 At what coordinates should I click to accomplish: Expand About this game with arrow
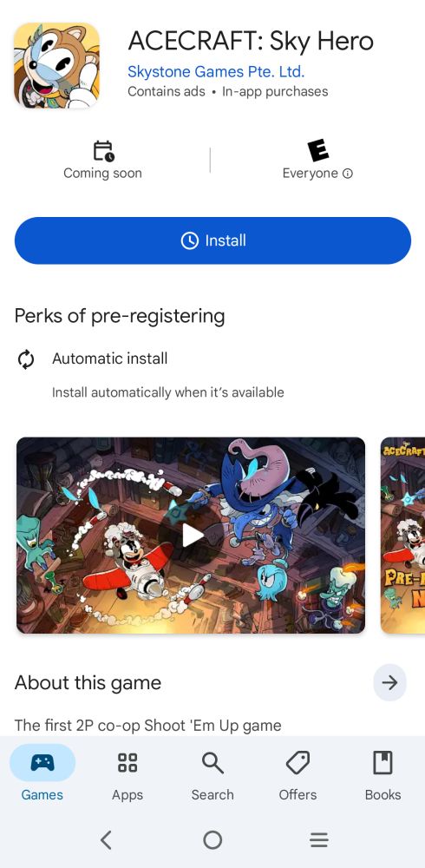[389, 682]
